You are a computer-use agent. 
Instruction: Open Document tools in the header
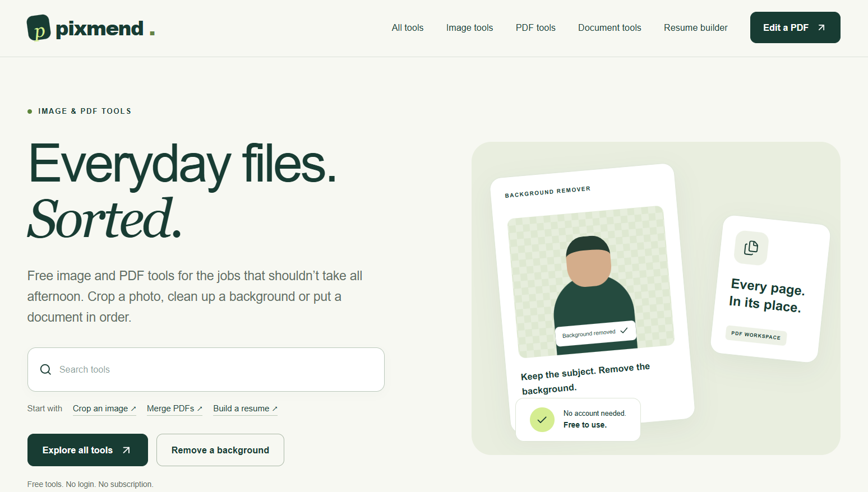click(610, 27)
